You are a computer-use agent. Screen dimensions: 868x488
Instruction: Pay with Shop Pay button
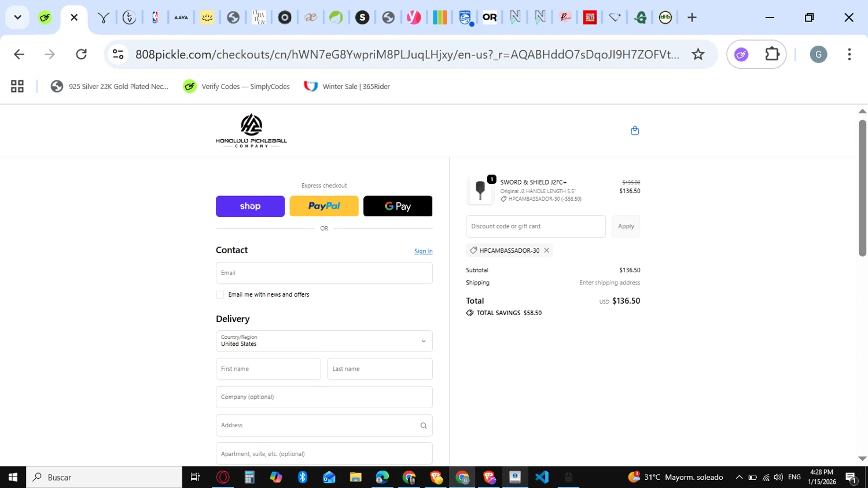[x=250, y=206]
